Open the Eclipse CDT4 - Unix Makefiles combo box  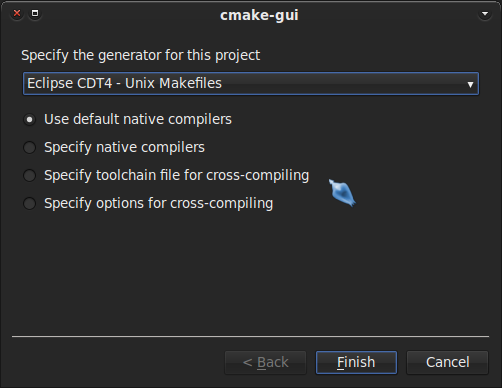click(251, 84)
